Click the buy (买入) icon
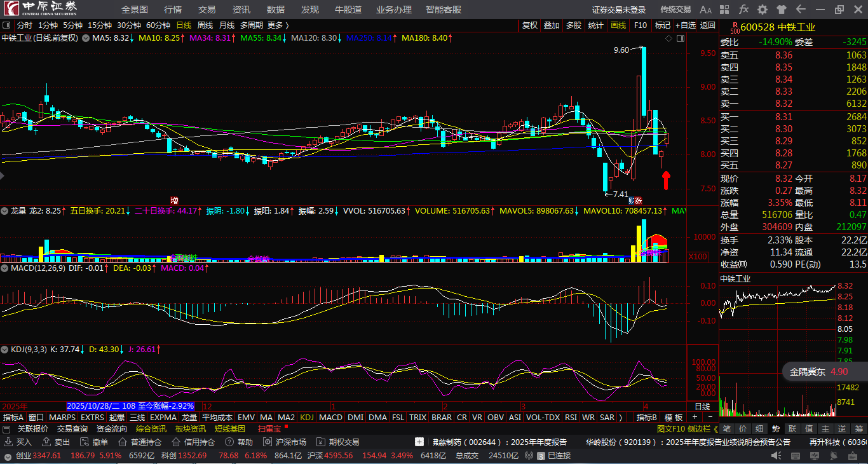 8,442
